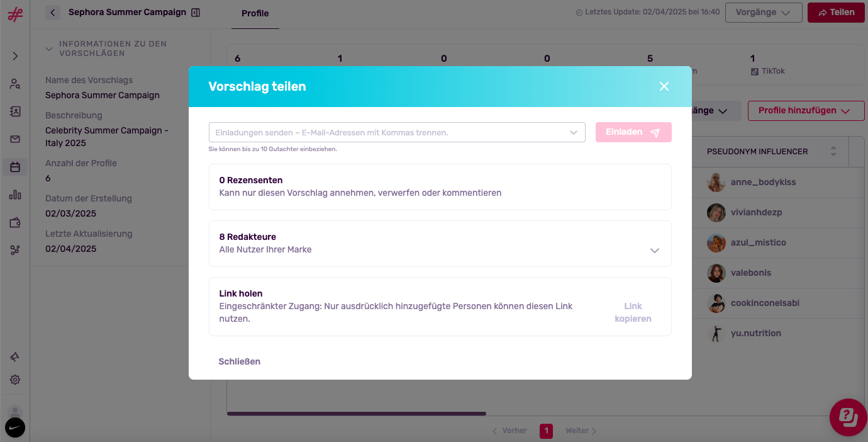Viewport: 868px width, 442px height.
Task: Click the user account icon above Nike avatar
Action: (x=15, y=411)
